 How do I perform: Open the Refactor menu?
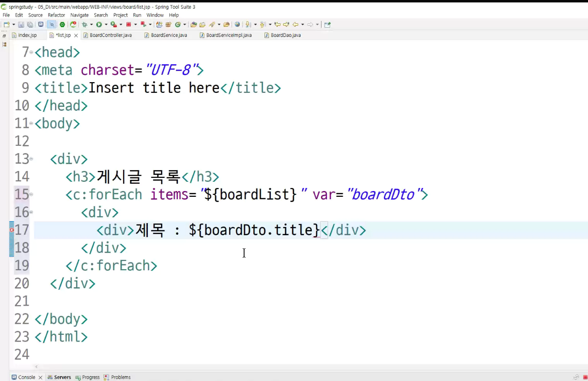[56, 15]
